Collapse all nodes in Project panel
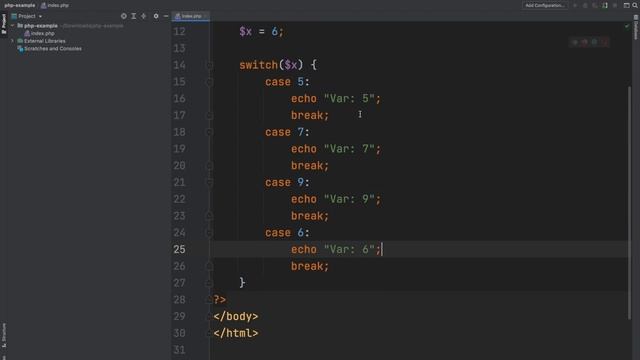This screenshot has width=640, height=360. pyautogui.click(x=144, y=16)
